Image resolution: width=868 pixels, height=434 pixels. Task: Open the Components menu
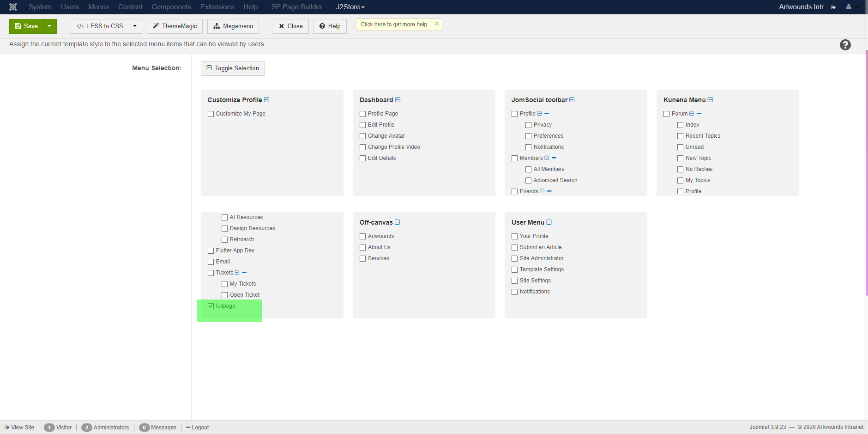pos(171,7)
